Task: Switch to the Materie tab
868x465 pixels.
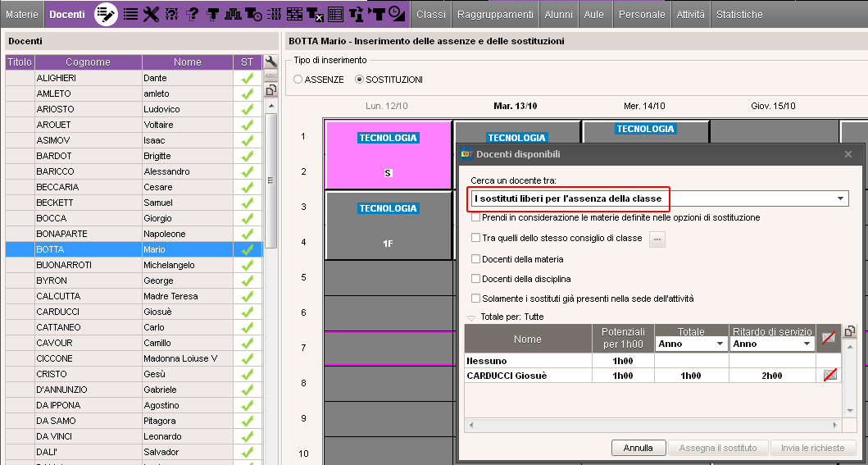Action: pyautogui.click(x=22, y=15)
